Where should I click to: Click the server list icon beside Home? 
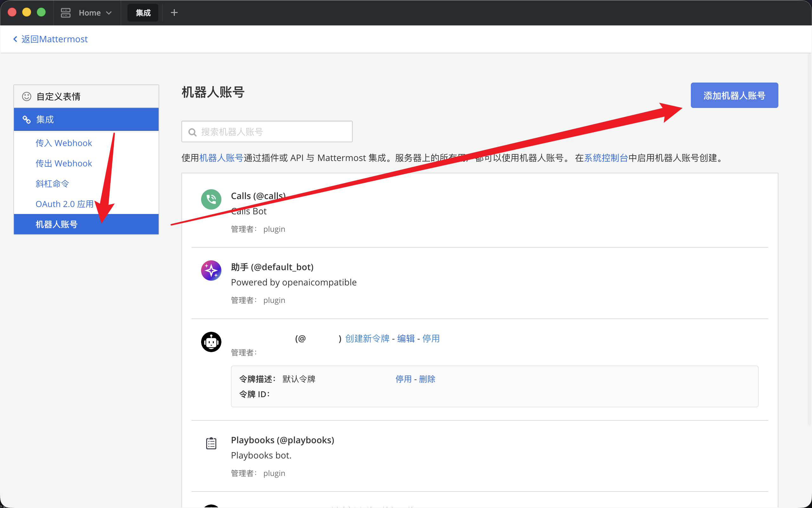point(66,13)
